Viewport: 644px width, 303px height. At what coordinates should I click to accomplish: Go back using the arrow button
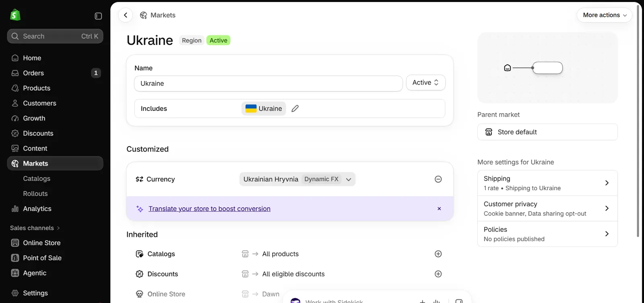[x=126, y=15]
